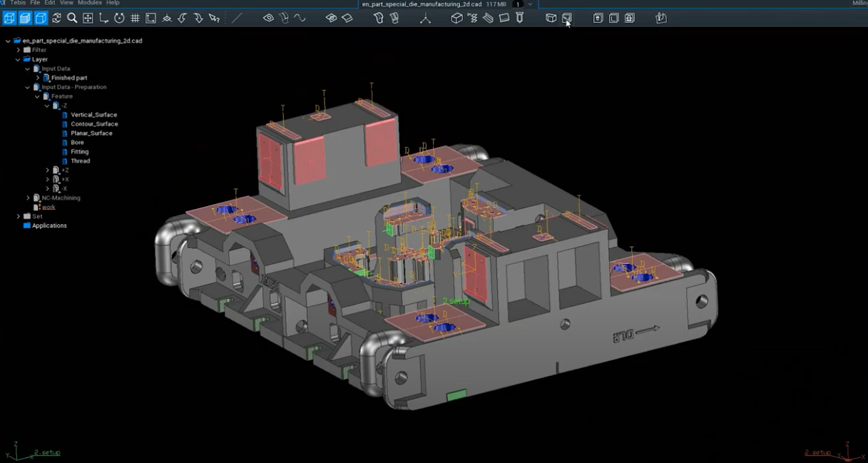Open the View menu
Screen dimensions: 868x463
(66, 3)
